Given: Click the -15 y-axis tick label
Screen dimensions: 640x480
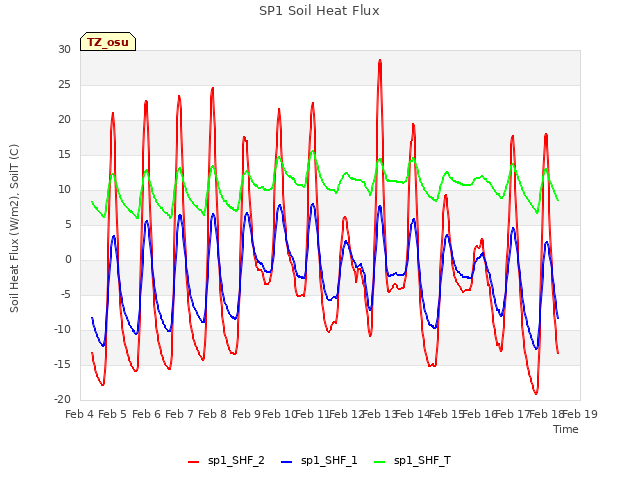Looking at the screenshot, I should click(62, 364).
